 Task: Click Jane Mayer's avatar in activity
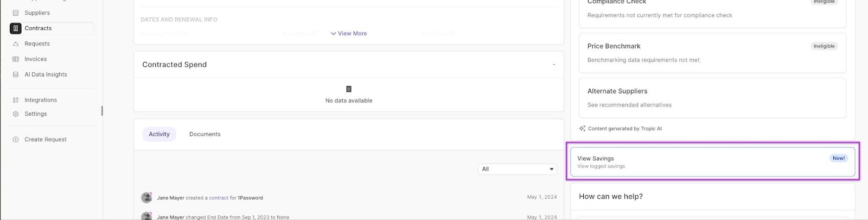[146, 198]
